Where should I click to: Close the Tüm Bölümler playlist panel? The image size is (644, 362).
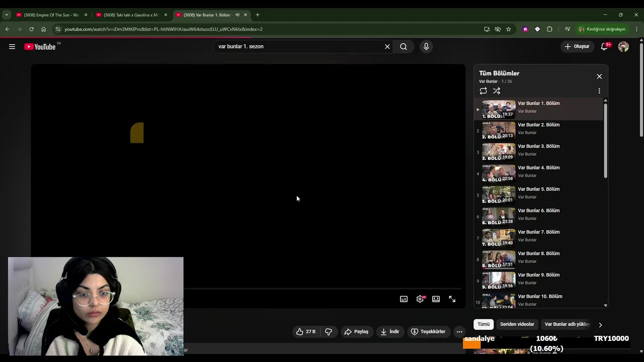599,76
